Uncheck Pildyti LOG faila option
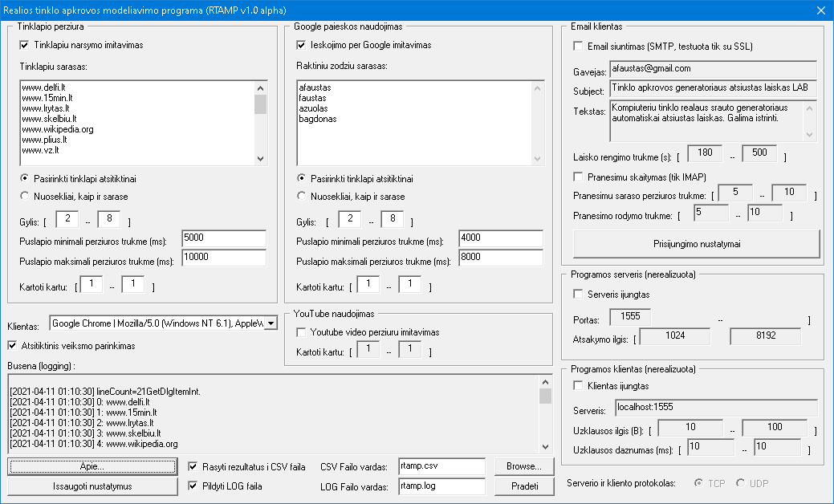The image size is (834, 504). pyautogui.click(x=193, y=486)
